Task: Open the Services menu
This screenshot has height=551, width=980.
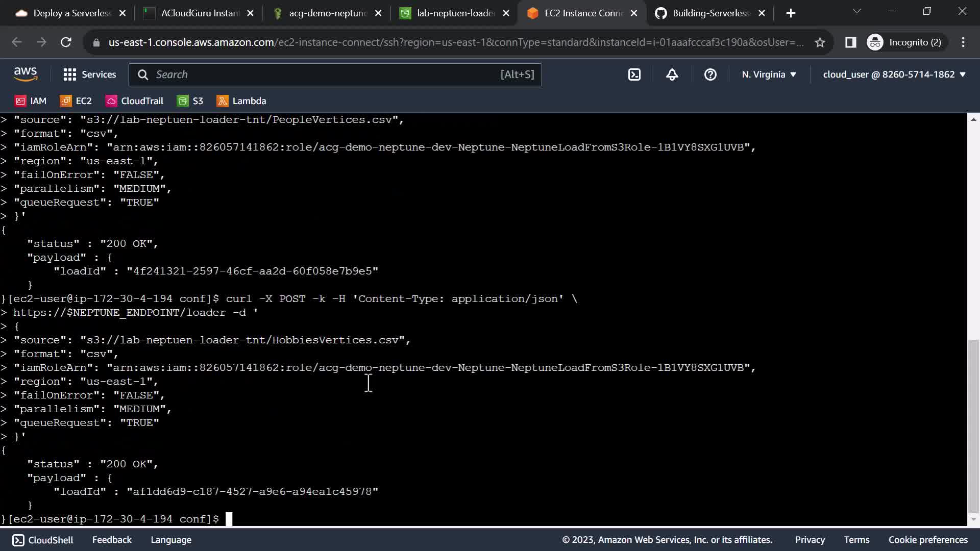Action: click(90, 74)
